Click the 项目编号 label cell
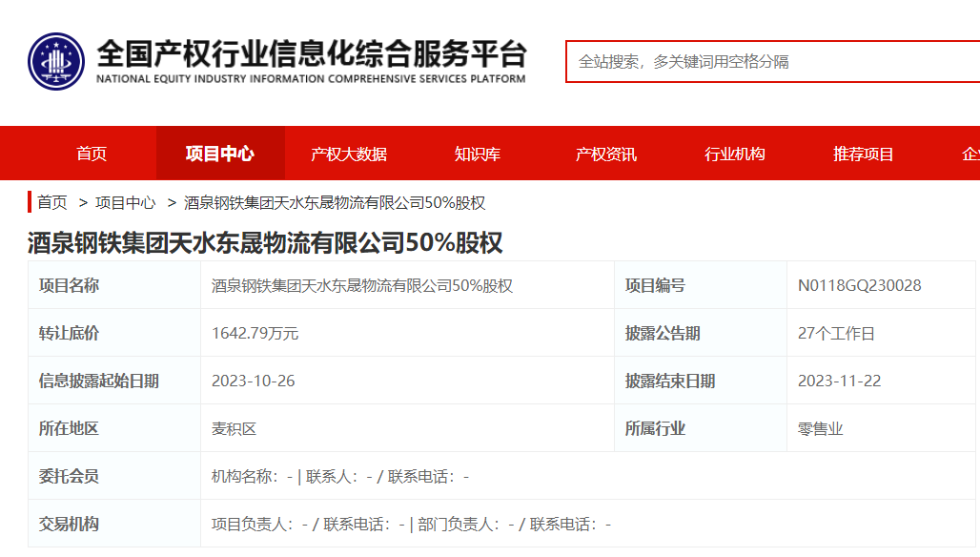Viewport: 980px width, 557px height. 701,285
